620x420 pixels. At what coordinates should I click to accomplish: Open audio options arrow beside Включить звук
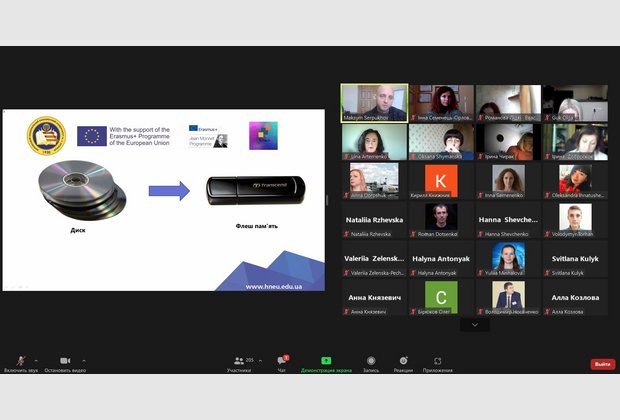pos(36,361)
